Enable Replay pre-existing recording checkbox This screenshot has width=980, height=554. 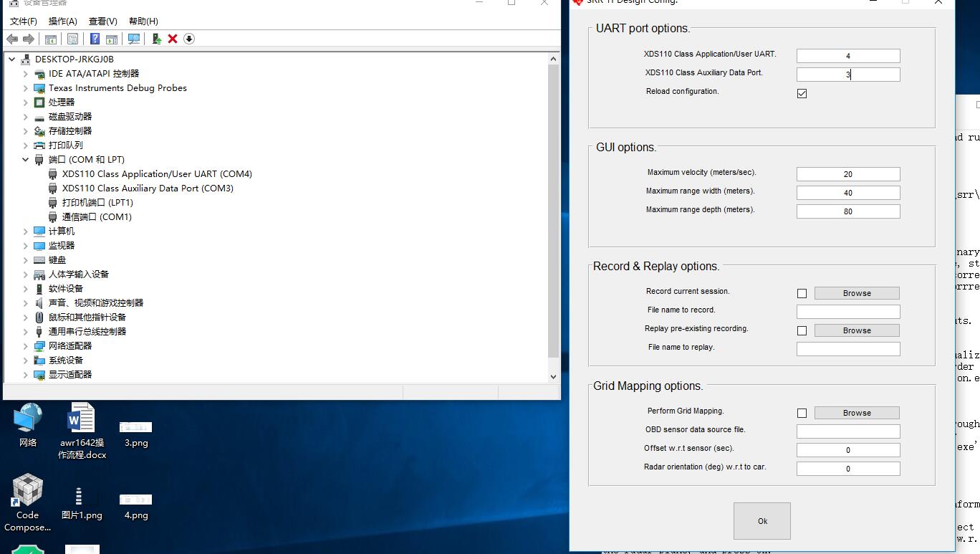coord(802,330)
